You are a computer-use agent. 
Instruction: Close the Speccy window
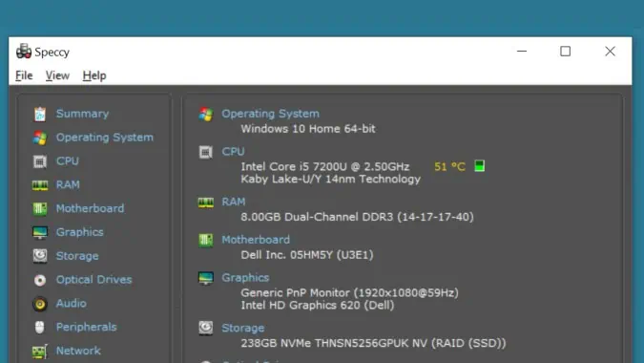point(610,52)
